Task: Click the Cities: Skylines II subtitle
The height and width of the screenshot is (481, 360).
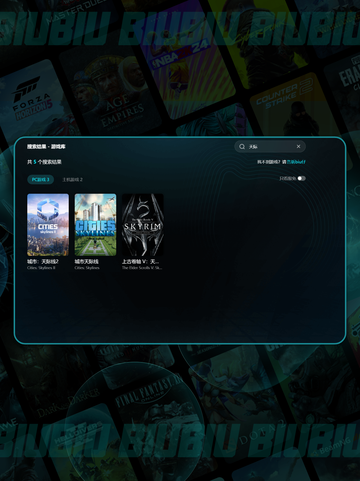Action: pos(41,268)
